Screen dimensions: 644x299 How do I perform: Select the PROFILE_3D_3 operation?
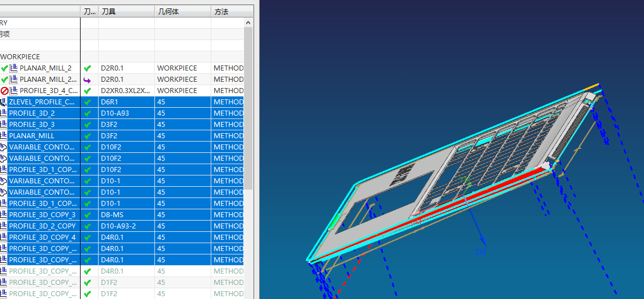click(32, 124)
